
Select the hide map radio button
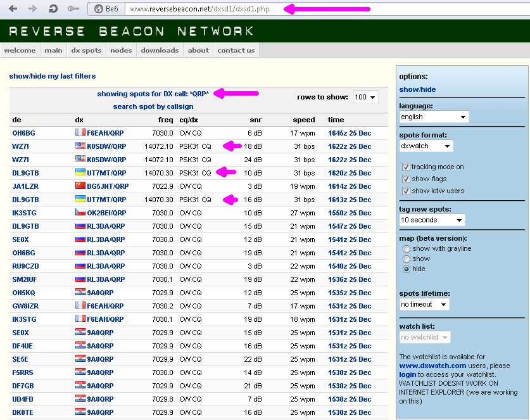[407, 269]
